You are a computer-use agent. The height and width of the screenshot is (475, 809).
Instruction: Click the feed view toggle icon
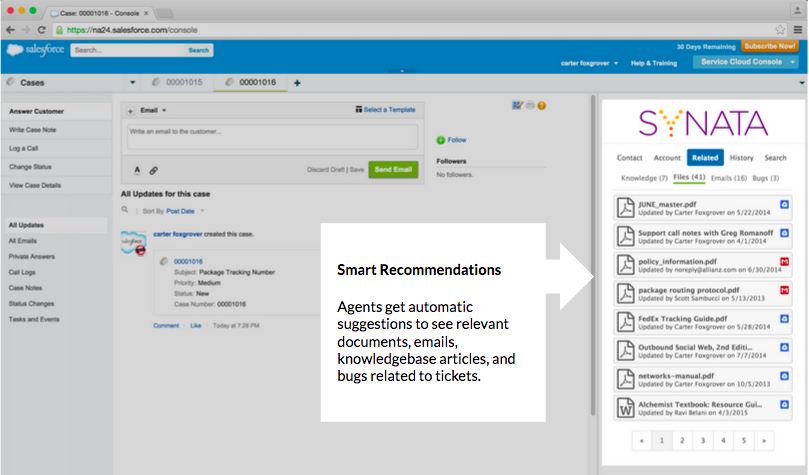(517, 105)
